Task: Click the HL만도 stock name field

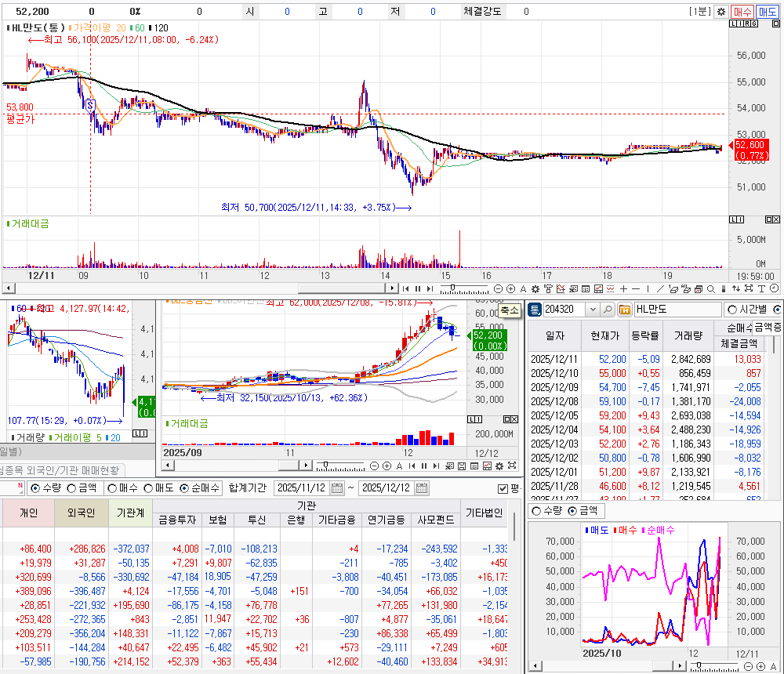Action: [677, 310]
